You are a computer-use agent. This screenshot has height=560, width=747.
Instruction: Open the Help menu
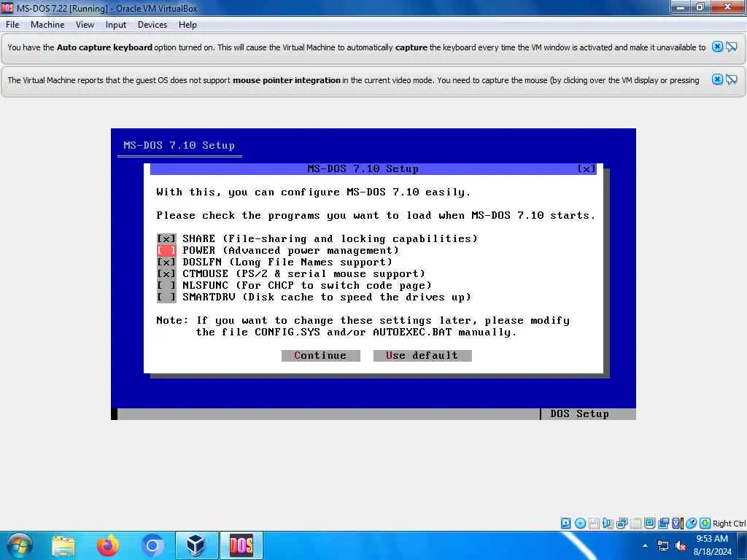pos(187,25)
